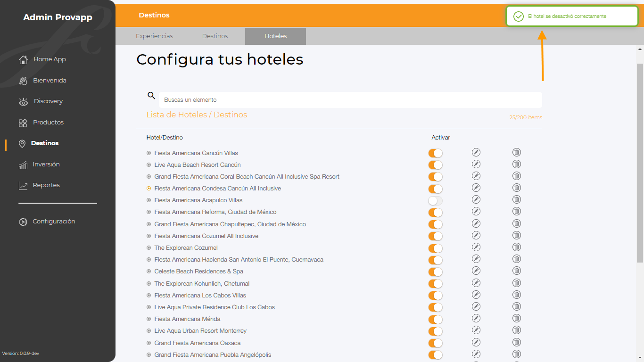Viewport: 644px width, 362px height.
Task: Toggle Celeste Beach Residences & Spa activation
Action: pos(435,272)
